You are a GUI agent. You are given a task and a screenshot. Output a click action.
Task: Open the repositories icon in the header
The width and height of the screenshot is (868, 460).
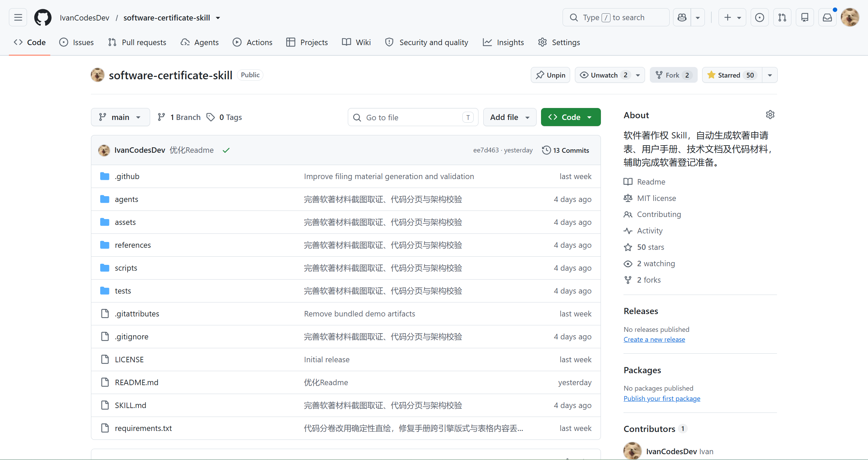pos(805,17)
